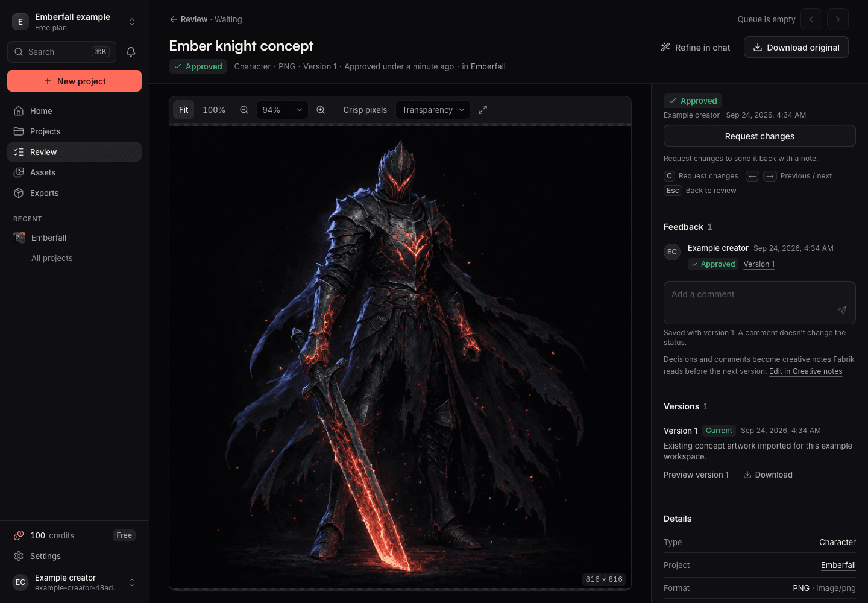Screen dimensions: 868x603
Task: Click the Ember knight concept title
Action: tap(241, 46)
